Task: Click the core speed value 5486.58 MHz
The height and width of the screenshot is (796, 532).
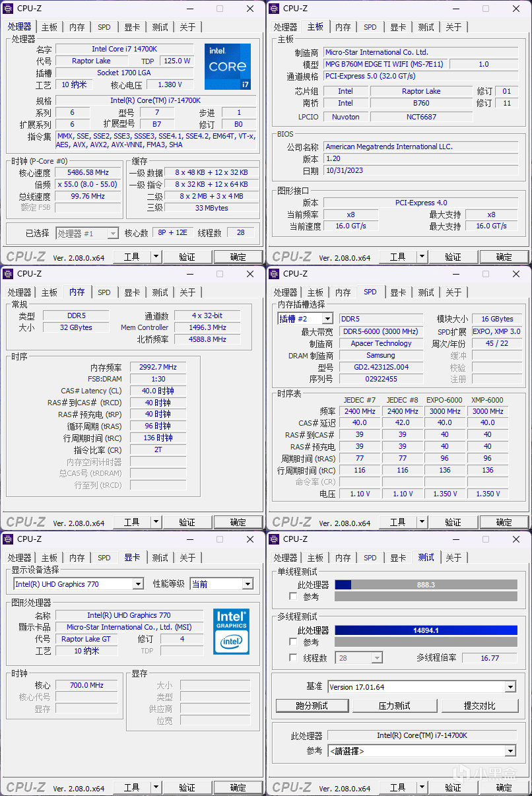Action: pyautogui.click(x=88, y=172)
